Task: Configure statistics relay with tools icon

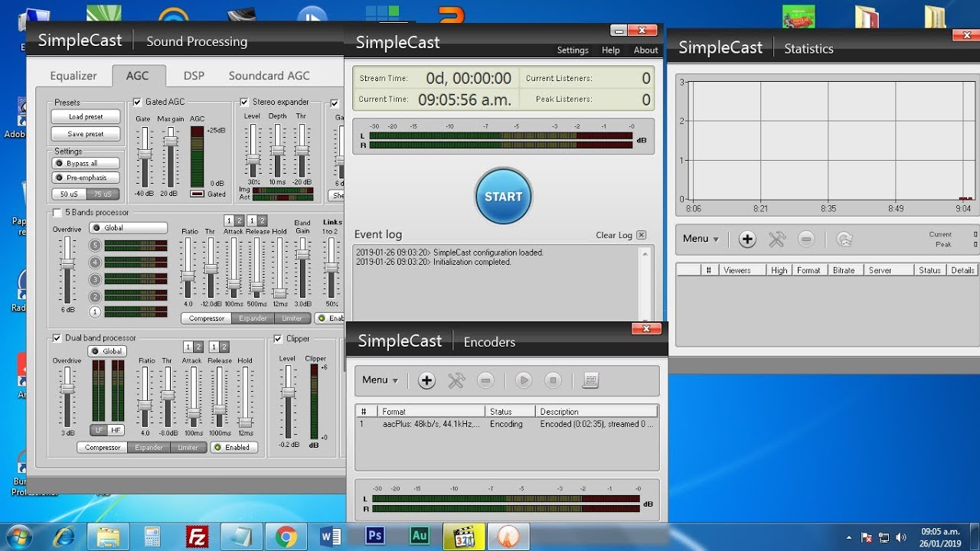Action: tap(777, 240)
